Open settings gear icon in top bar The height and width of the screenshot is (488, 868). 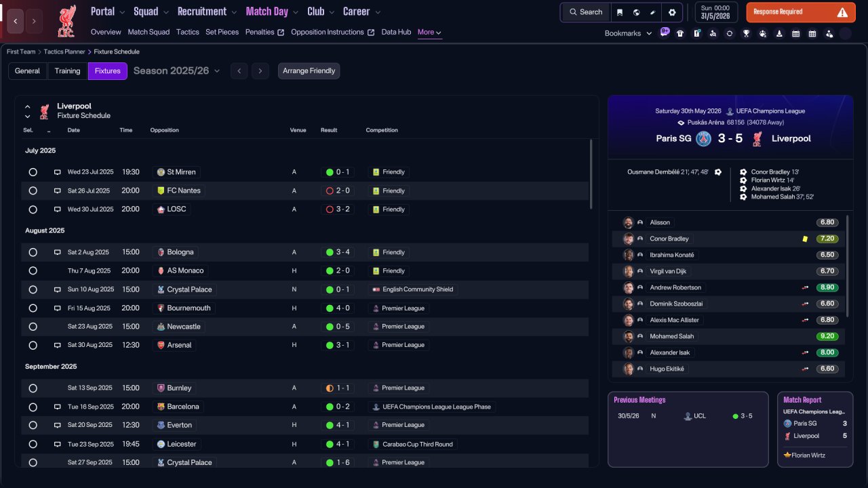point(672,12)
